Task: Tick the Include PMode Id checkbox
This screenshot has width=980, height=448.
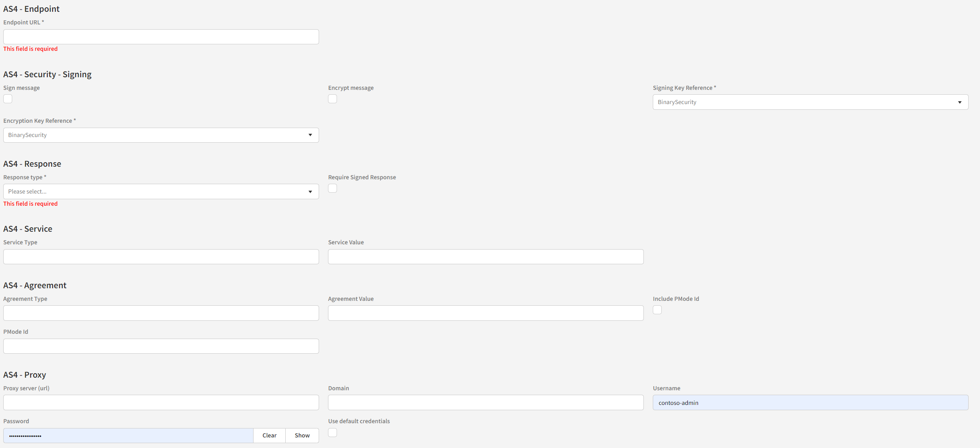Action: 657,310
